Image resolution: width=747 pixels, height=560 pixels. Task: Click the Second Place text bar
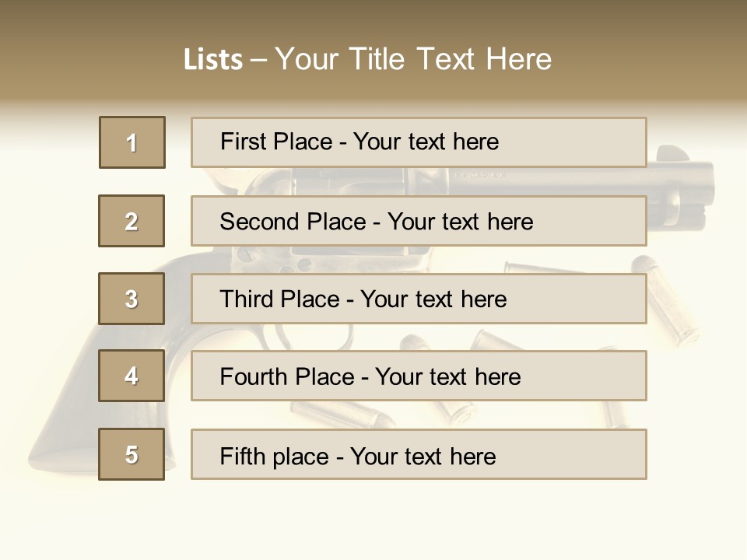419,222
